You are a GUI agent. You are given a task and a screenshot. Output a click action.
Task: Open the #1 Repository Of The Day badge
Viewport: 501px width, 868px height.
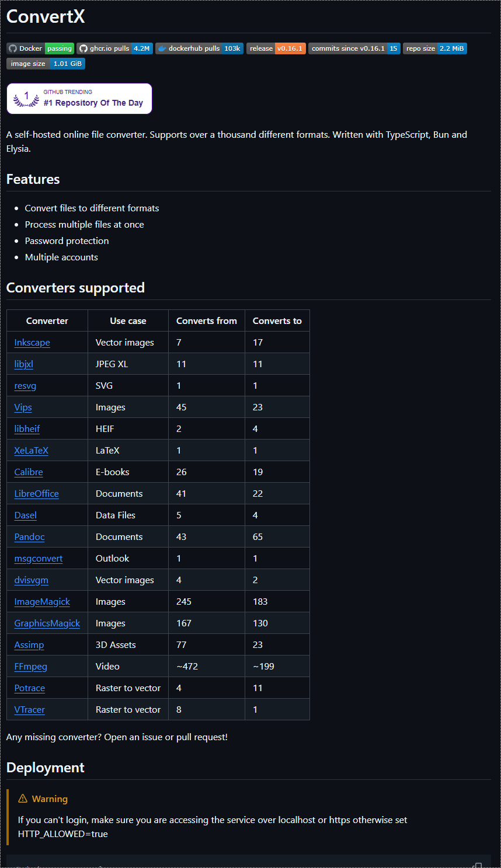79,99
